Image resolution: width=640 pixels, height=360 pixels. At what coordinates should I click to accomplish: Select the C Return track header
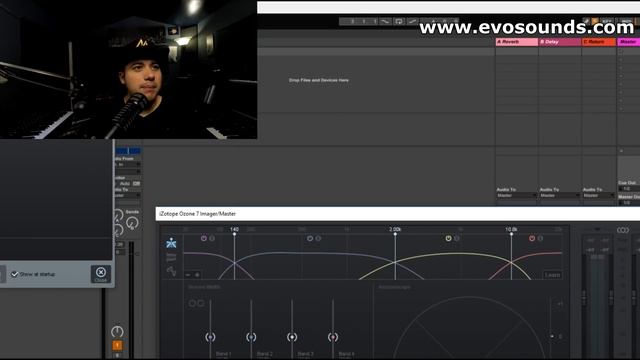(x=599, y=42)
